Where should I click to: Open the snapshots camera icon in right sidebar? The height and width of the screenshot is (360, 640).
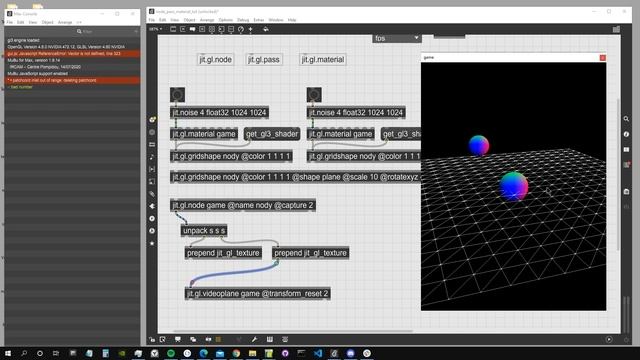click(x=626, y=191)
